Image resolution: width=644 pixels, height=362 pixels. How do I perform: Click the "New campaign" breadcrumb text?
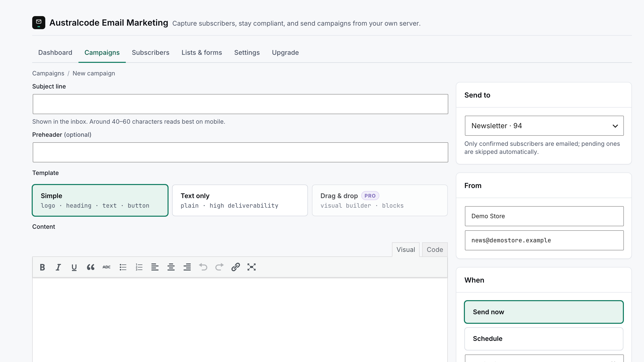pyautogui.click(x=94, y=73)
